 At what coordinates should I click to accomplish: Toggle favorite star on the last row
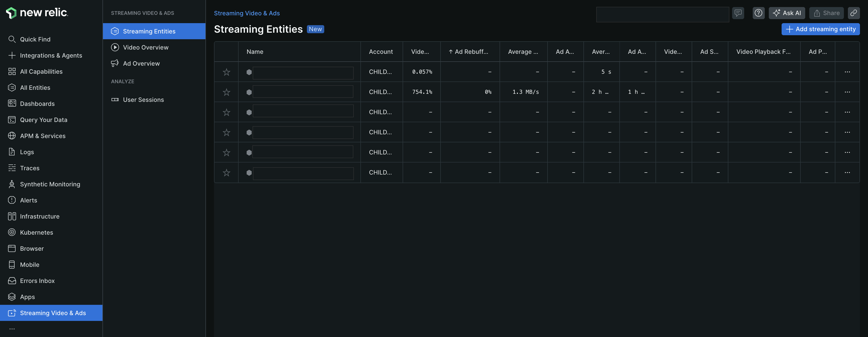[x=227, y=173]
